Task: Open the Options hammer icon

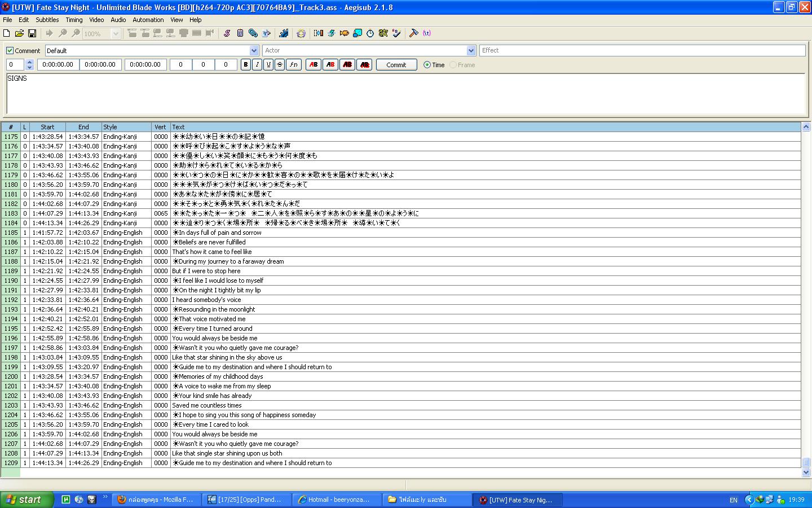Action: coord(413,33)
